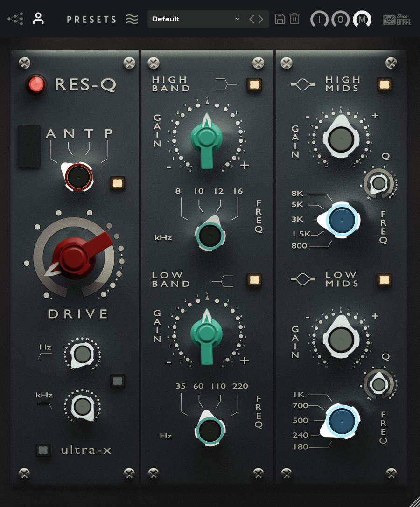Click the HIGH MIDS blue frequency knob
Viewport: 420px width, 507px height.
coord(342,220)
